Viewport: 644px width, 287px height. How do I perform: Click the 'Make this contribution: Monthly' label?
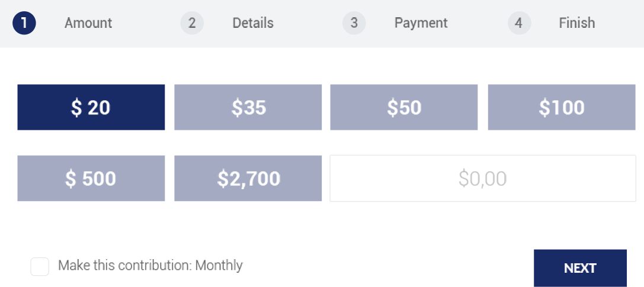pyautogui.click(x=150, y=265)
